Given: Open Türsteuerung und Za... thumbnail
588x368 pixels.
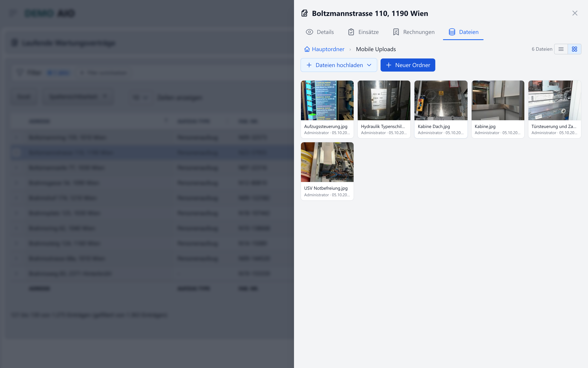Looking at the screenshot, I should click(555, 100).
